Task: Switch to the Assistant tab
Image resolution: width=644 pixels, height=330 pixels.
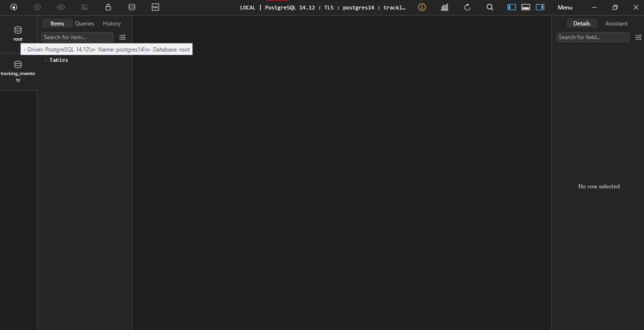Action: pyautogui.click(x=616, y=24)
